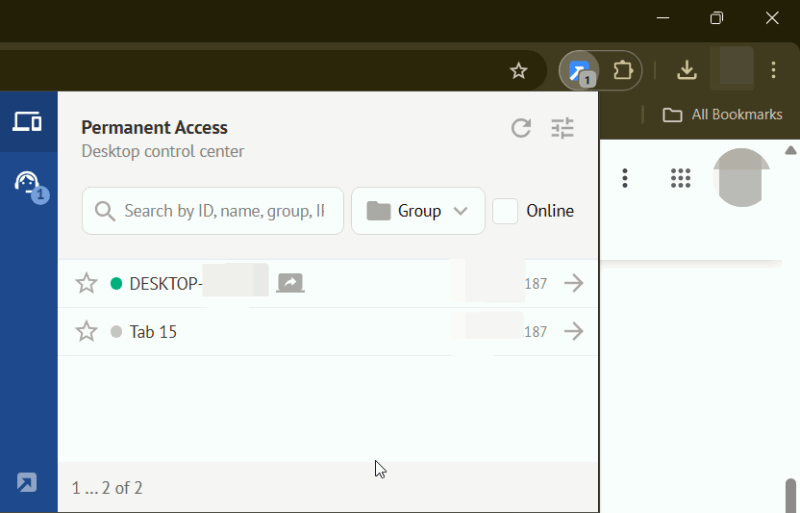Open the browser Extensions puzzle icon
This screenshot has height=513, width=800.
[x=622, y=70]
